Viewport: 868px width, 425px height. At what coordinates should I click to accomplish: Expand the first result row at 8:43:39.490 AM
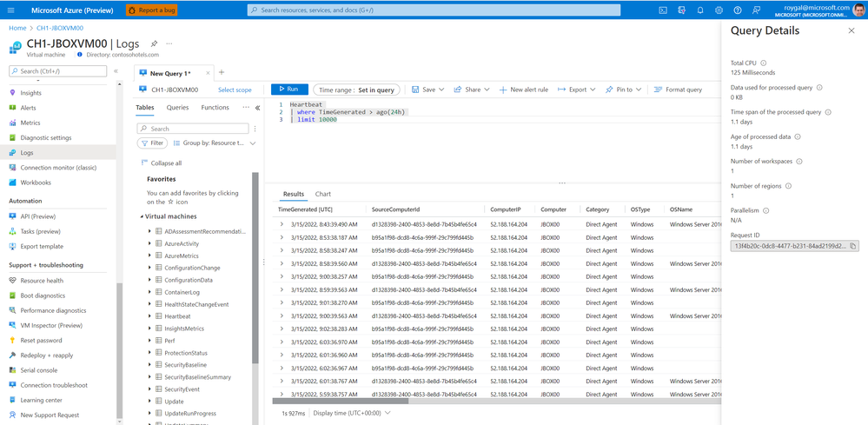click(282, 224)
